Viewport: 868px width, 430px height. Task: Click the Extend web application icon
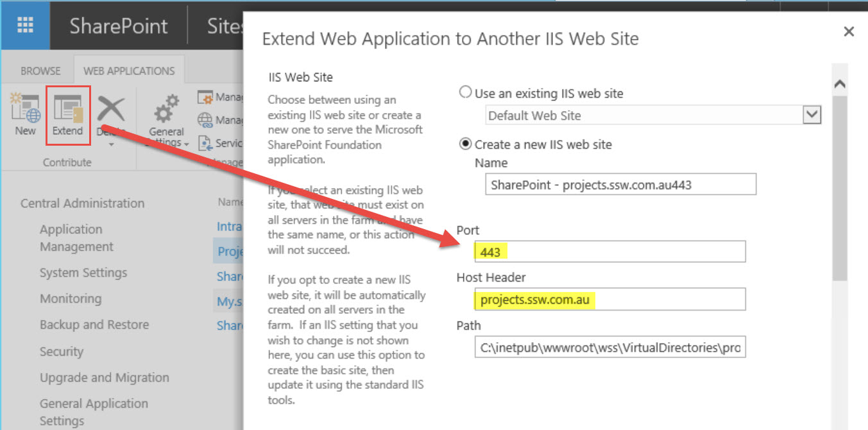click(x=67, y=110)
